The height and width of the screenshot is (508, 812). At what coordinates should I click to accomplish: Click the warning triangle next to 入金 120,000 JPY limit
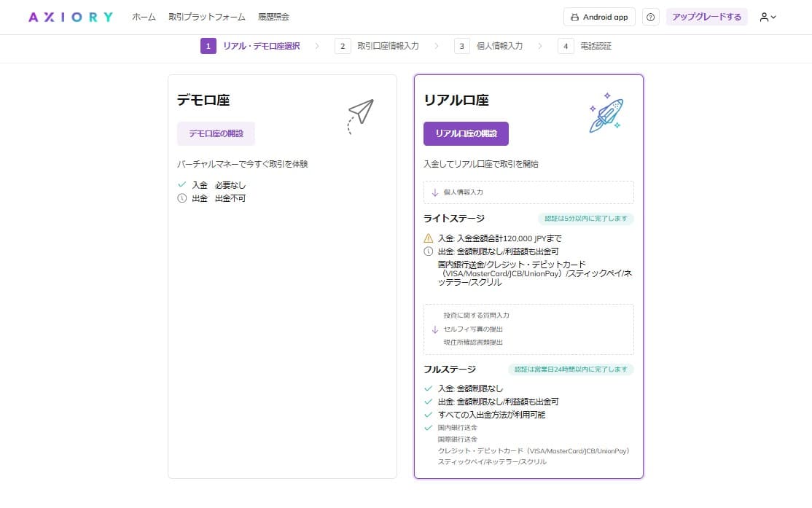coord(428,238)
